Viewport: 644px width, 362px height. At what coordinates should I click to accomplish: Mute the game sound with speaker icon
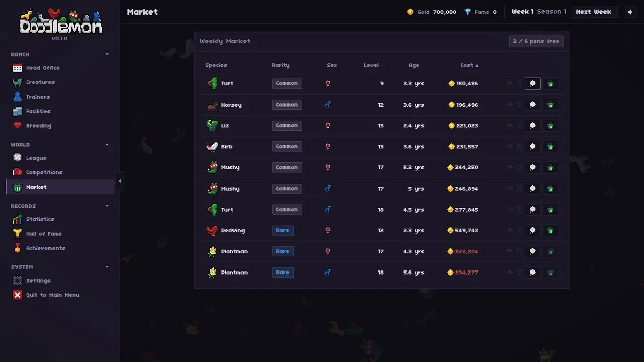[630, 12]
